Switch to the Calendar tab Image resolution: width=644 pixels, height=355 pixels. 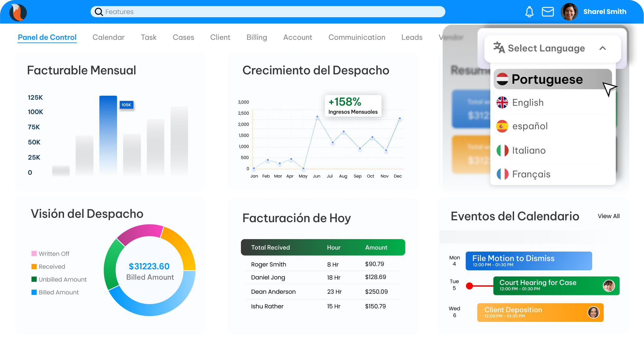pos(108,37)
